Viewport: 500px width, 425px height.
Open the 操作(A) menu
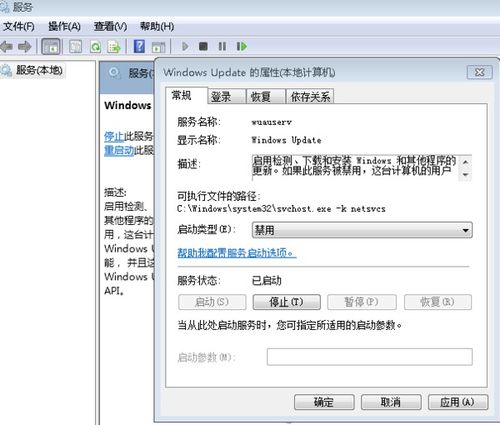click(x=64, y=26)
